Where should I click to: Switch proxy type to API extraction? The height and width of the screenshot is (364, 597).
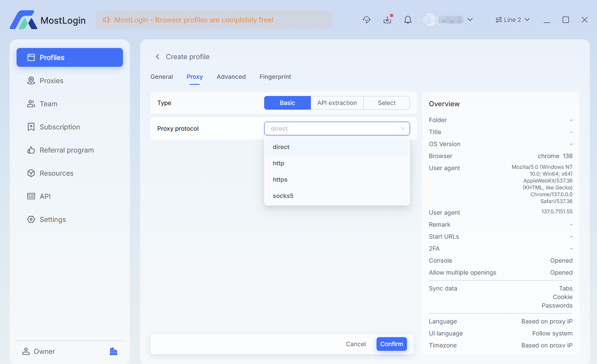click(337, 103)
